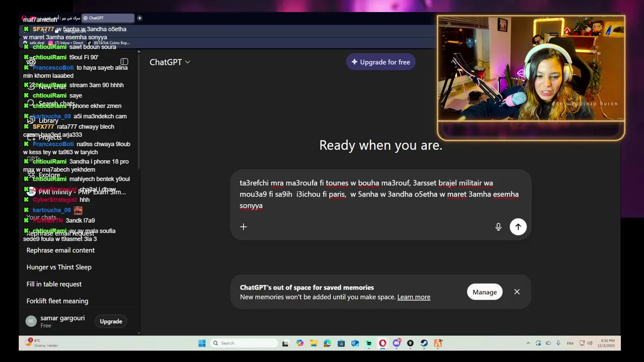Screen dimensions: 644x362
Task: Start voice dictation with the microphone icon
Action: pyautogui.click(x=498, y=227)
